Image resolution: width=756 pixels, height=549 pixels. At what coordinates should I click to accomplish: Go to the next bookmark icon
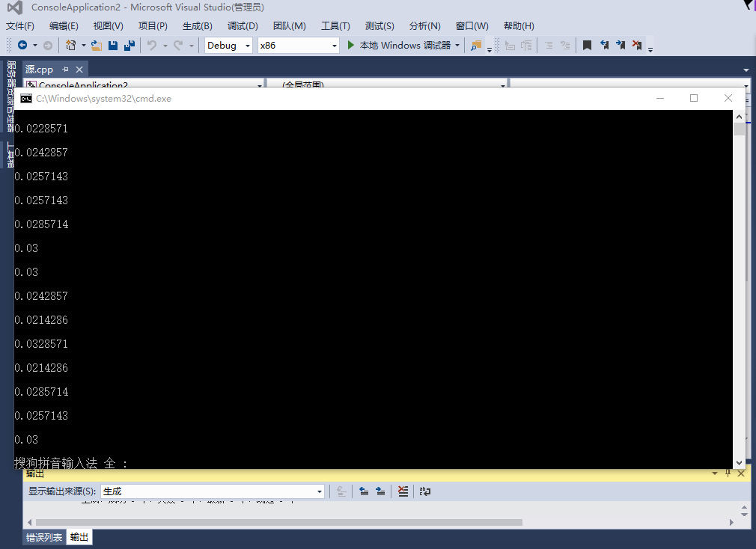coord(621,46)
